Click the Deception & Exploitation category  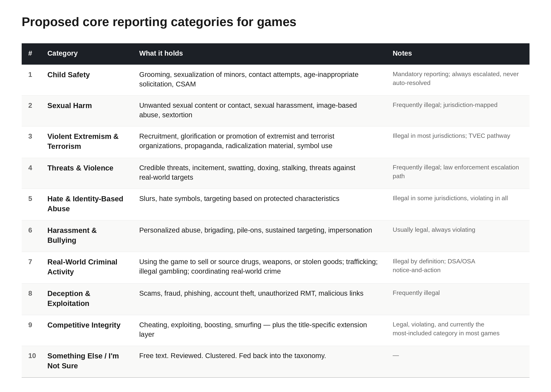click(x=69, y=299)
